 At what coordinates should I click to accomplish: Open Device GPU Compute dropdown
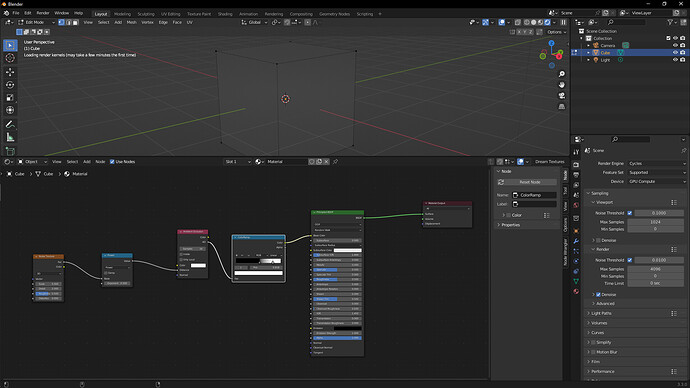[x=657, y=181]
